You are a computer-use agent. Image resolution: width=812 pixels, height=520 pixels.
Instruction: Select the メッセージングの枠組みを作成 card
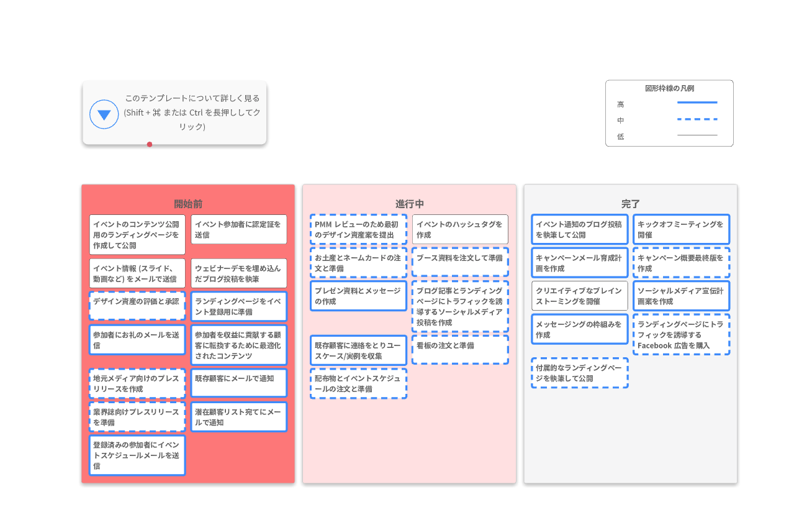[580, 329]
